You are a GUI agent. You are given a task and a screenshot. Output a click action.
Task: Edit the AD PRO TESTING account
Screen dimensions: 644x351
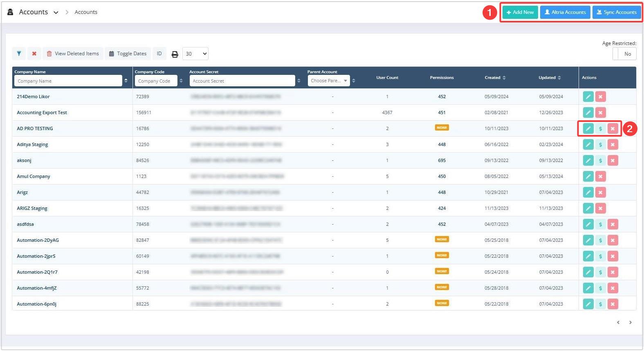click(588, 128)
